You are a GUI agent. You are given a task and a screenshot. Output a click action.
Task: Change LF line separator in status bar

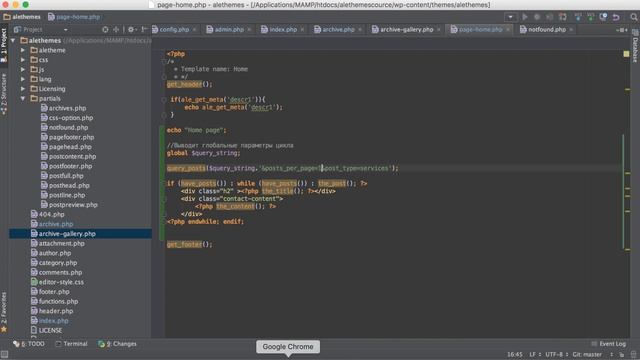point(535,355)
